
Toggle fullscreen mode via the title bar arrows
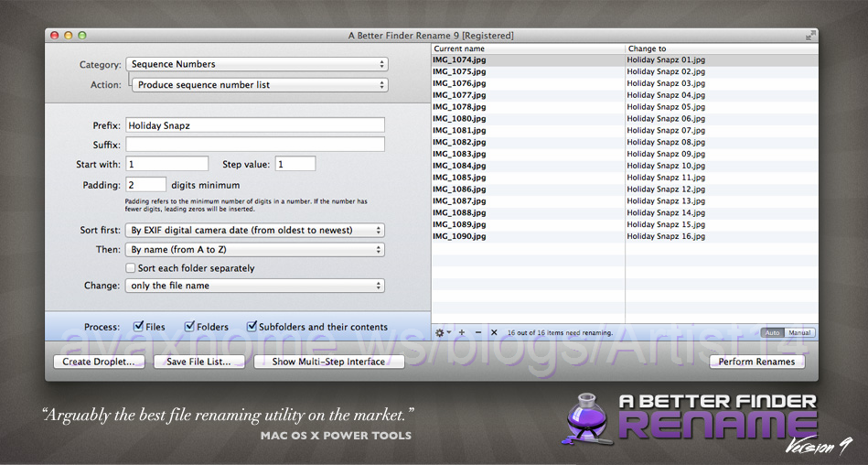click(x=810, y=36)
